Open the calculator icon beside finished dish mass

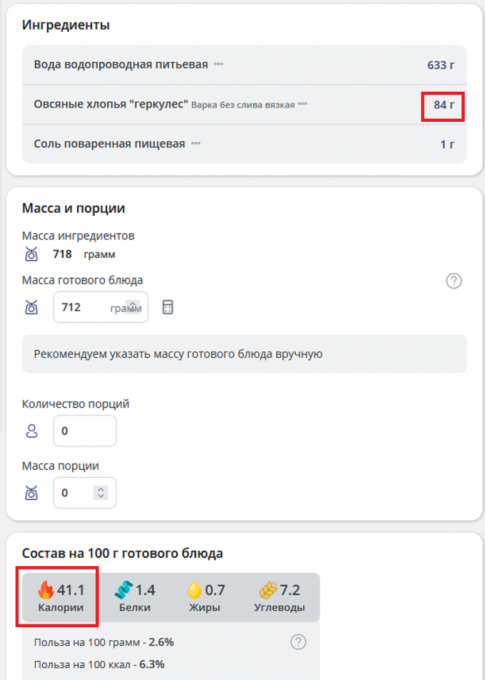tap(167, 307)
